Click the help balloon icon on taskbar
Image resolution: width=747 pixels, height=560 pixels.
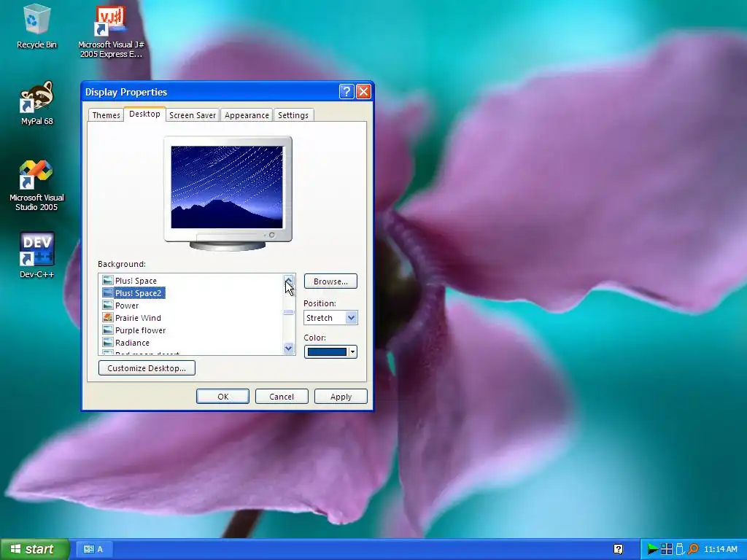coord(619,549)
